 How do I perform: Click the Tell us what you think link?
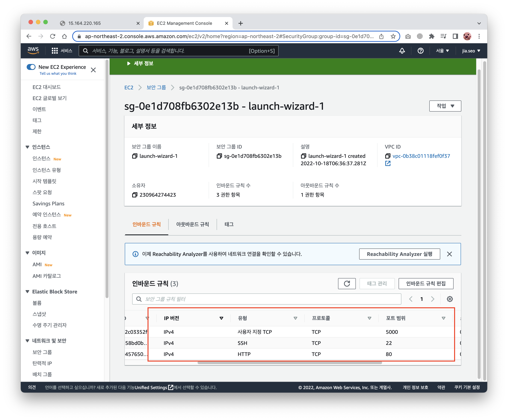tap(58, 73)
